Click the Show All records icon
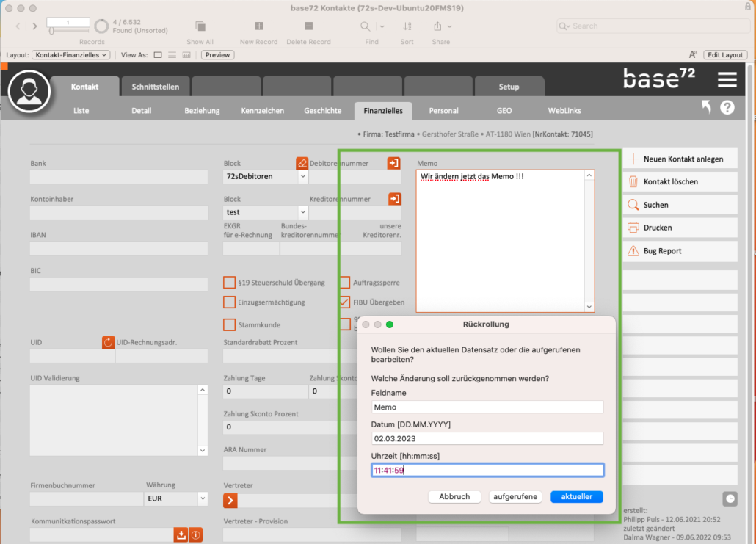Image resolution: width=756 pixels, height=544 pixels. click(x=200, y=26)
